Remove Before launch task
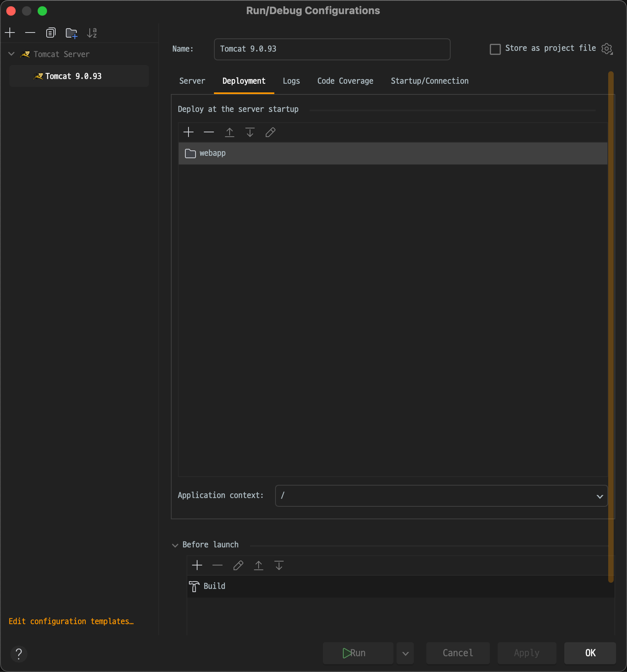This screenshot has height=672, width=627. (x=217, y=565)
